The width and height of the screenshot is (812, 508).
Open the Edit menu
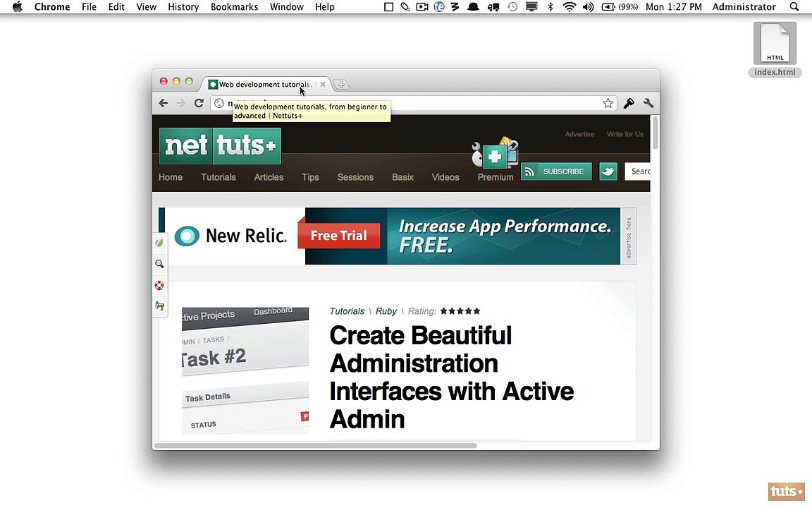(116, 7)
